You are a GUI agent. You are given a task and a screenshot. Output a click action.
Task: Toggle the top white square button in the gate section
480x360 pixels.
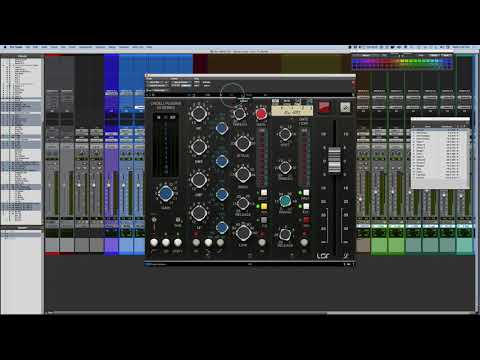(x=306, y=193)
